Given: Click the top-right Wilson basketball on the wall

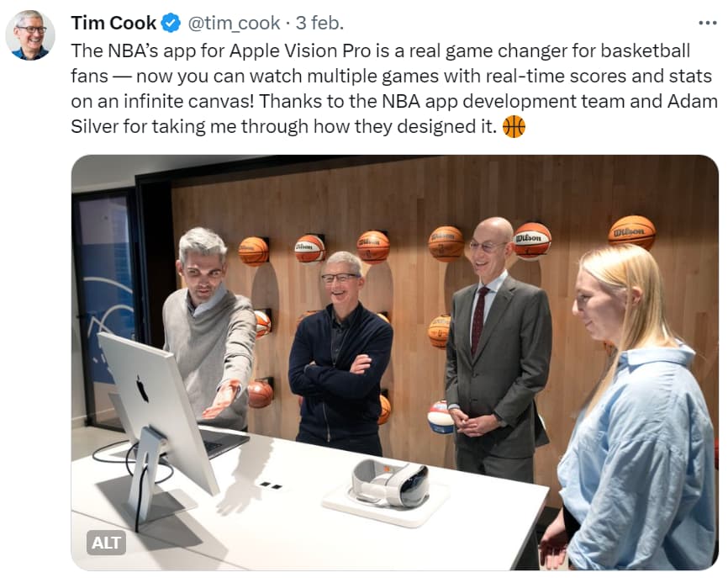Looking at the screenshot, I should [x=632, y=232].
